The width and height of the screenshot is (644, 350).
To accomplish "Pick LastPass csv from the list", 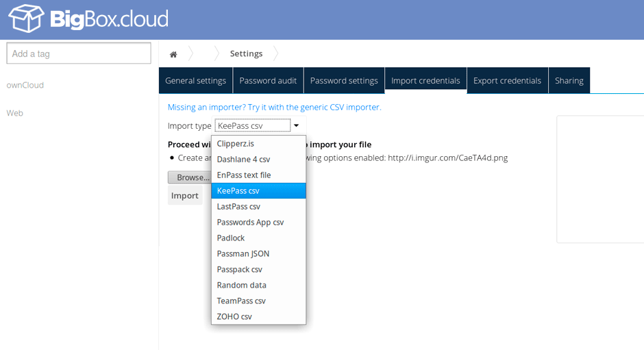I will tap(258, 207).
